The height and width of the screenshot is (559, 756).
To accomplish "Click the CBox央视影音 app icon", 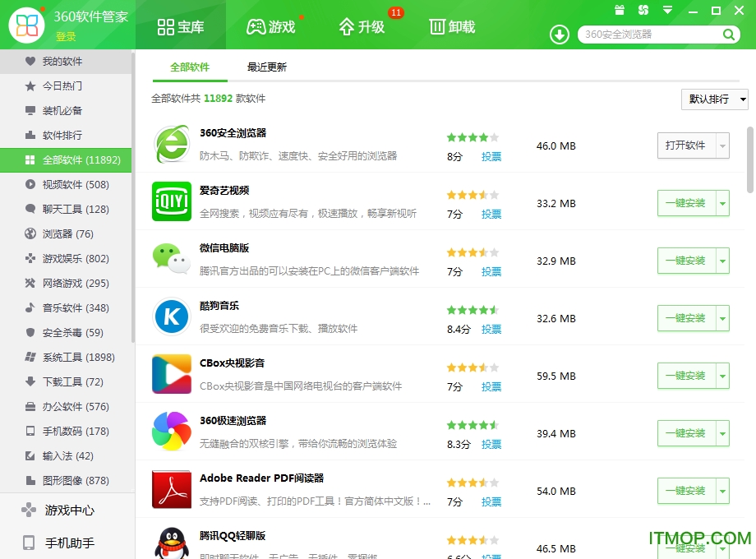I will pos(172,374).
